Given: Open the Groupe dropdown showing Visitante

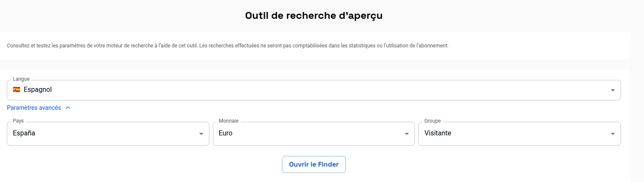Looking at the screenshot, I should tap(519, 134).
